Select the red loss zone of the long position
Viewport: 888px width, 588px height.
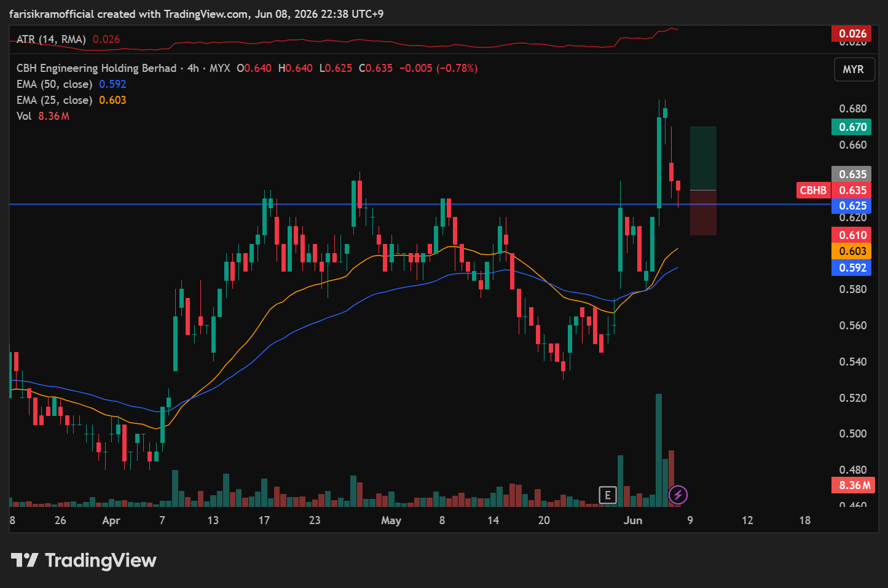(x=703, y=213)
